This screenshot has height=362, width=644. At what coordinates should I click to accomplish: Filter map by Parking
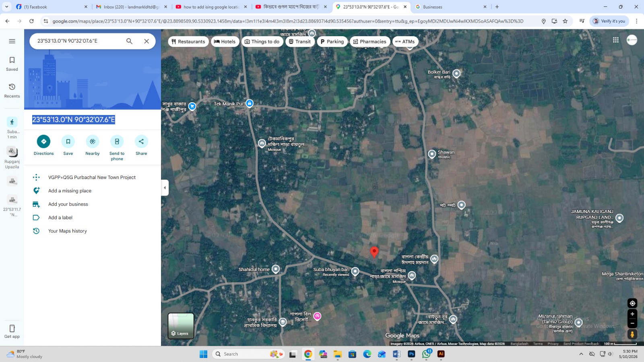point(332,41)
